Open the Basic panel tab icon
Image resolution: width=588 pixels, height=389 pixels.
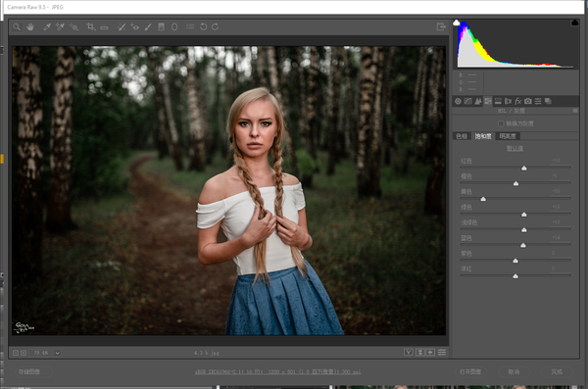pos(458,101)
